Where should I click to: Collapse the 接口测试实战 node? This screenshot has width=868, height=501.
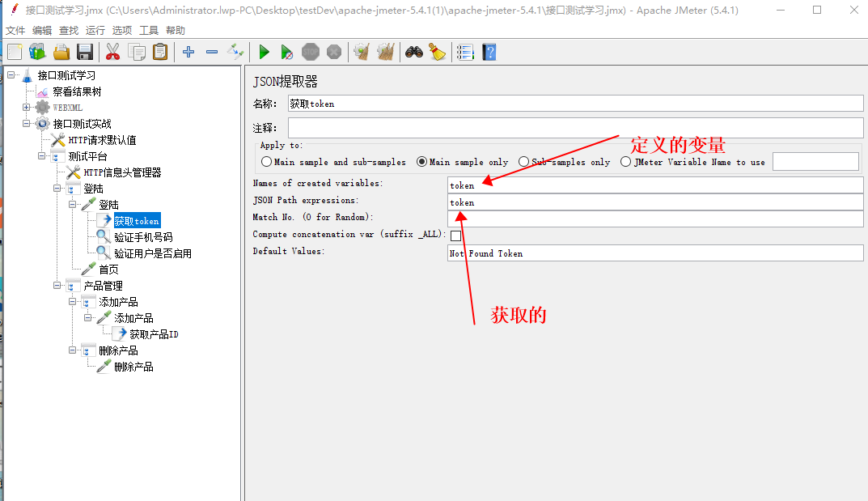26,124
